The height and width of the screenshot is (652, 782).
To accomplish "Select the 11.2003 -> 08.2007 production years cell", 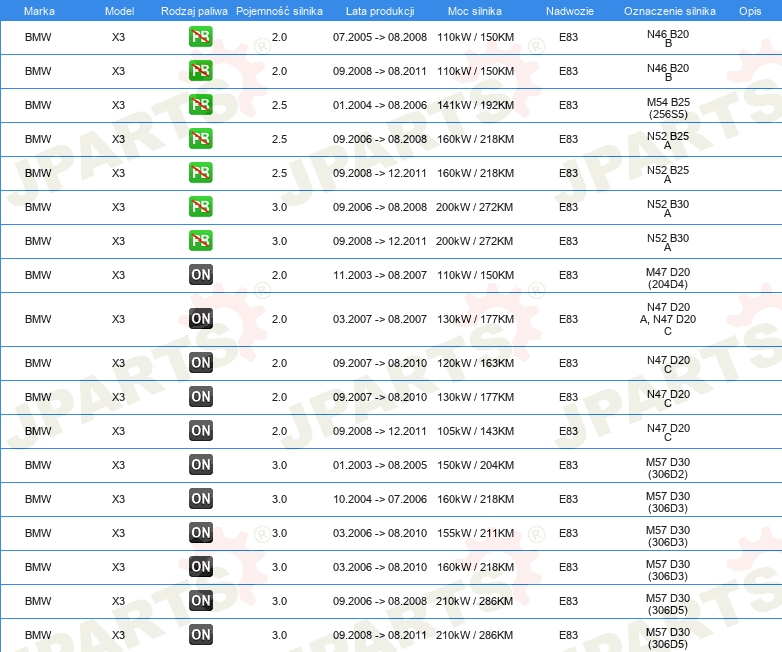I will coord(379,275).
